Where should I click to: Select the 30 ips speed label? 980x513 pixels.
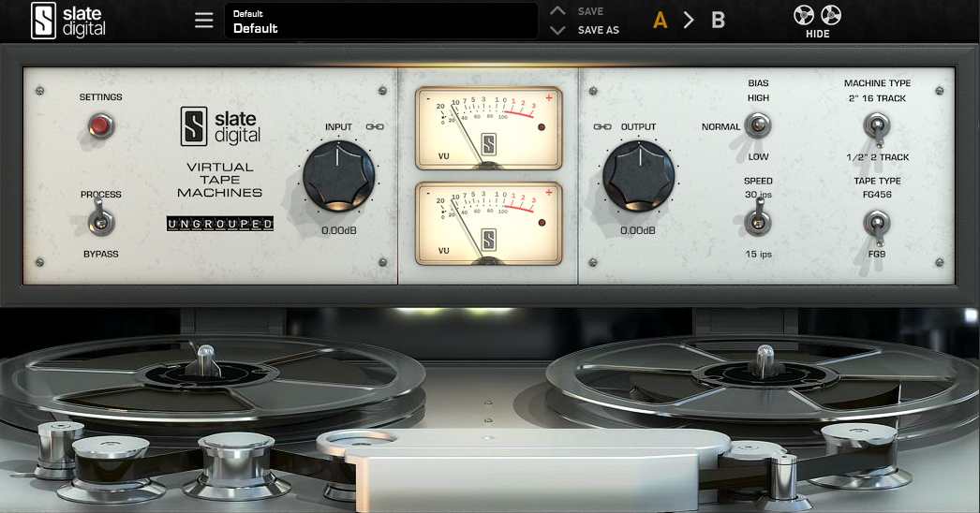click(x=758, y=195)
